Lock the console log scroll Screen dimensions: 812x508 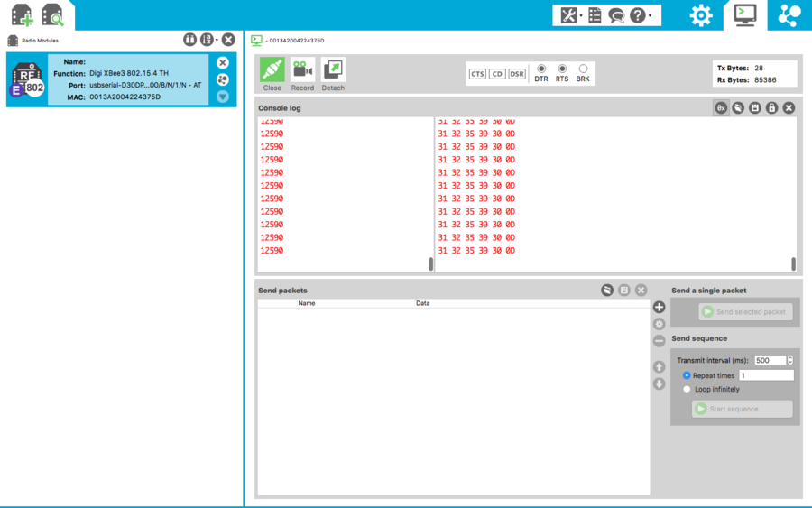point(771,108)
